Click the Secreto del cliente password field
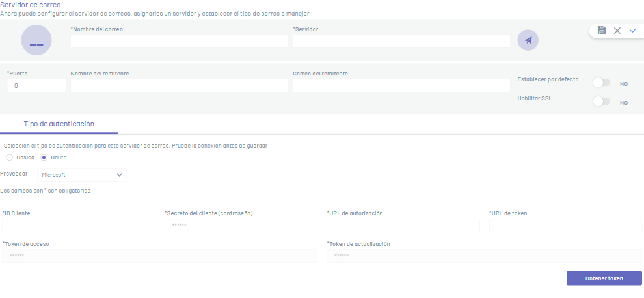The image size is (644, 298). click(241, 225)
